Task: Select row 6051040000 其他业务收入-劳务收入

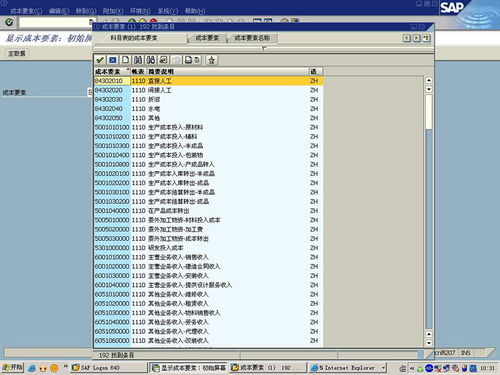Action: click(x=208, y=322)
